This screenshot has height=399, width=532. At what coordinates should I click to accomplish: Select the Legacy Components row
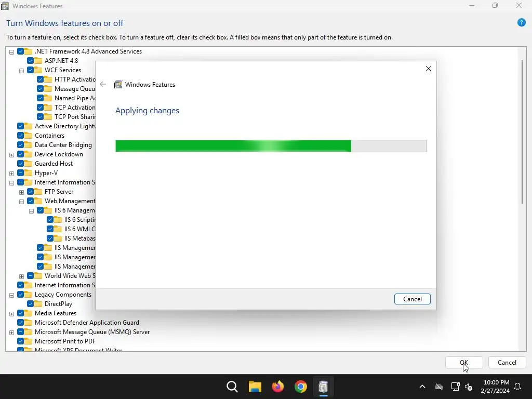tap(63, 295)
